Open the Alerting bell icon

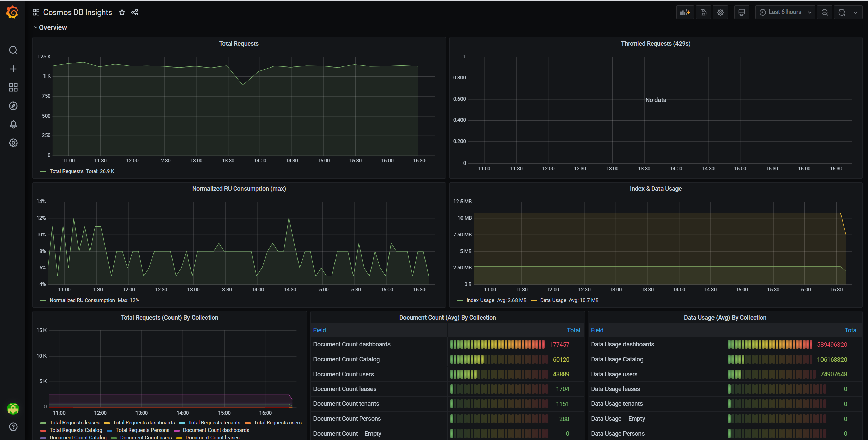point(13,124)
